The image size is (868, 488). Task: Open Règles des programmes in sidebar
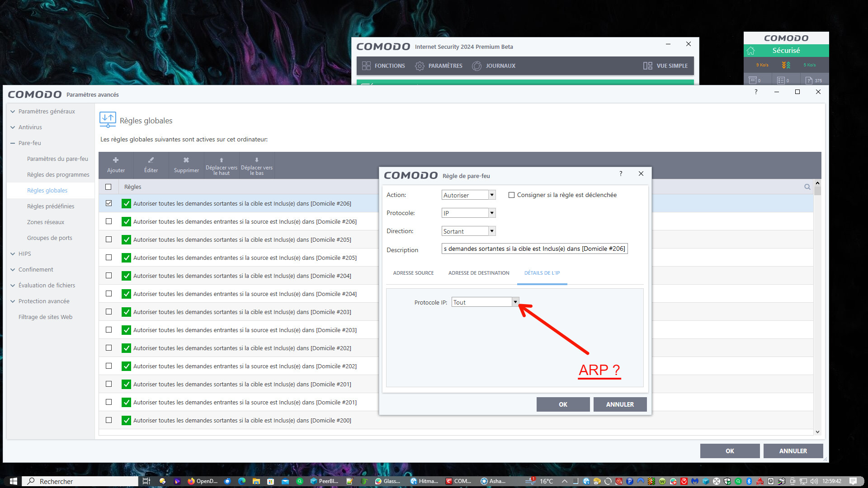(58, 174)
